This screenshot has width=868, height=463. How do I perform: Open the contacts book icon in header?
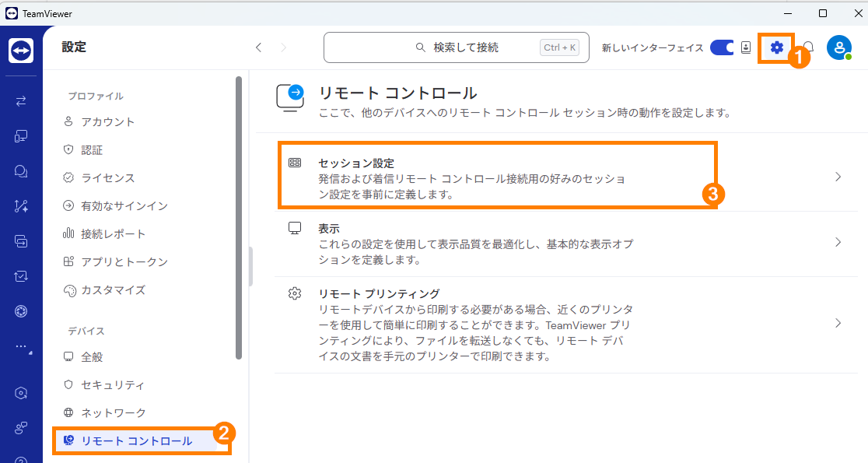pos(746,47)
